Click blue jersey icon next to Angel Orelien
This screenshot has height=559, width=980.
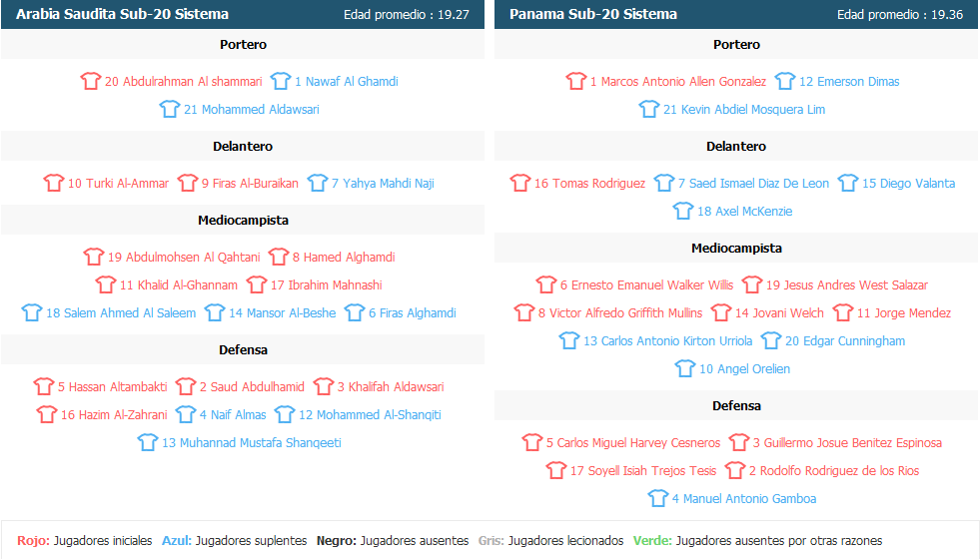click(x=685, y=368)
